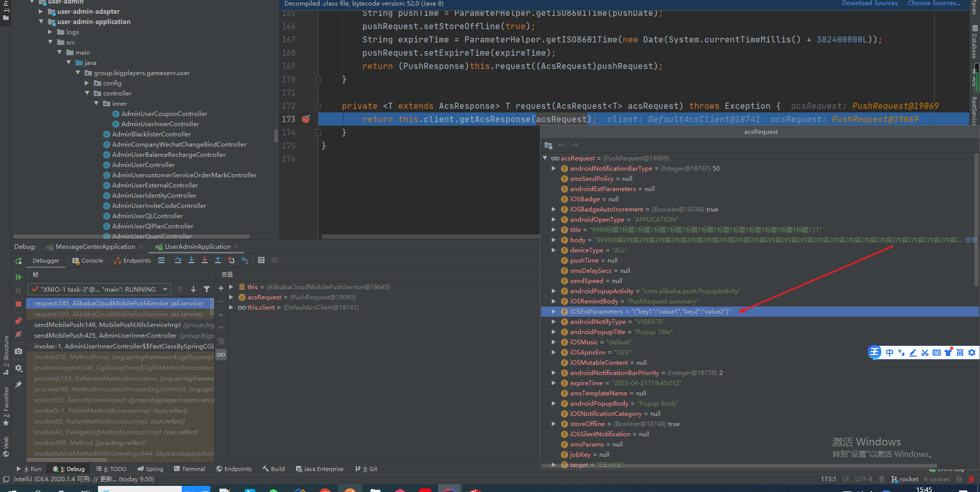Expand the iOSExtParameters field

click(x=554, y=312)
